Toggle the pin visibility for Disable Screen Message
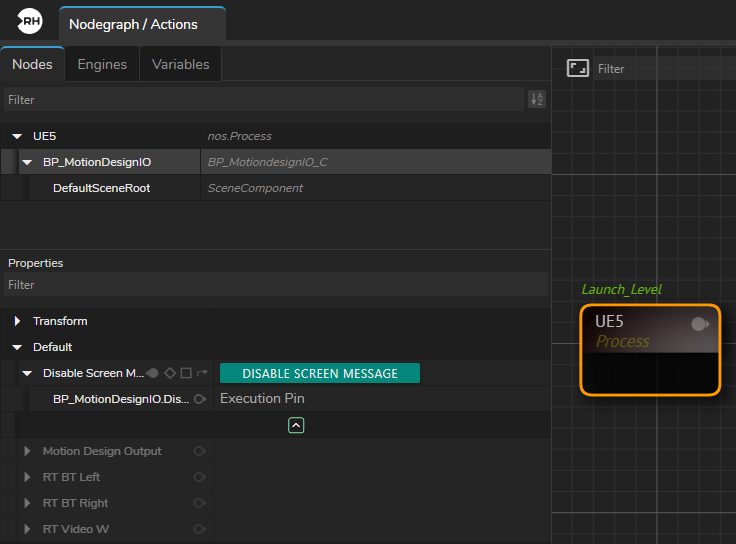736x544 pixels. pyautogui.click(x=153, y=373)
